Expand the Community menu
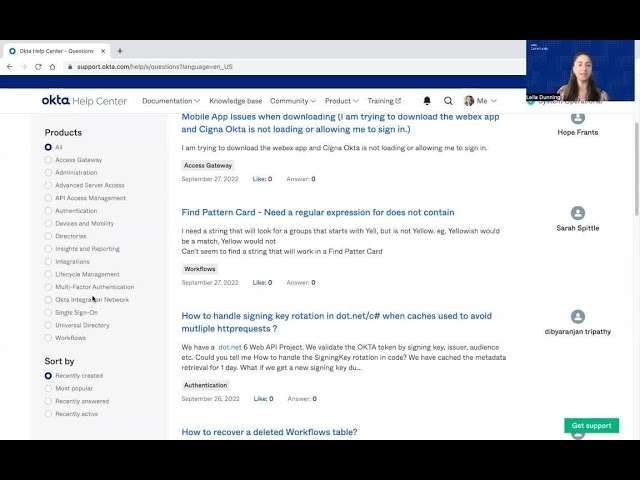This screenshot has width=640, height=480. 293,101
